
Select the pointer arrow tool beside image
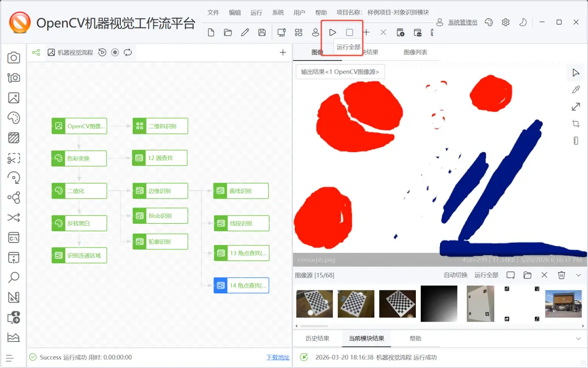click(576, 73)
